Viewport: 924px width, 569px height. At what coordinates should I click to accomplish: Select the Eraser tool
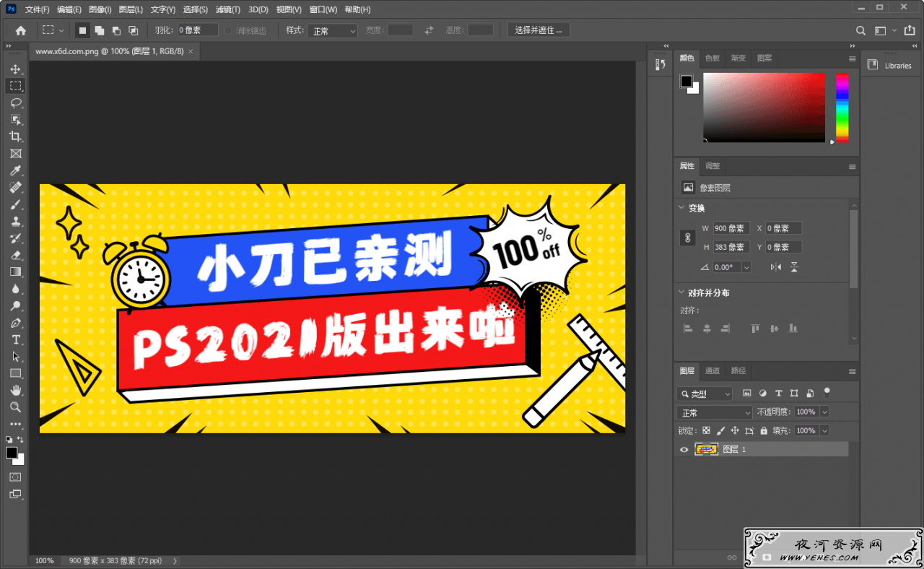coord(15,255)
